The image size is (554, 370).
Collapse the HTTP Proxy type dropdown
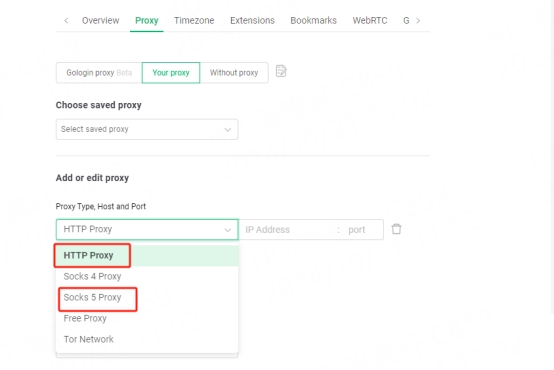[x=147, y=229]
